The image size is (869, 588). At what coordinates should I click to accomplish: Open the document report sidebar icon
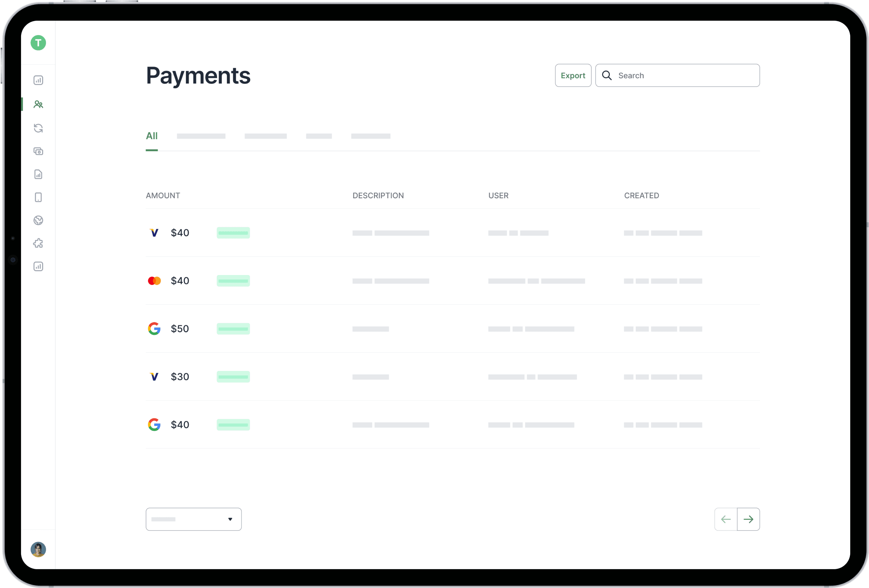(38, 174)
